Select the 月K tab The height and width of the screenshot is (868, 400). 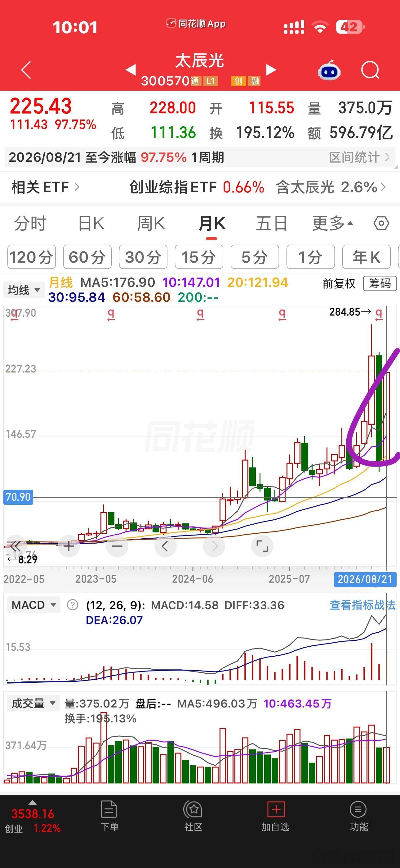tap(212, 224)
